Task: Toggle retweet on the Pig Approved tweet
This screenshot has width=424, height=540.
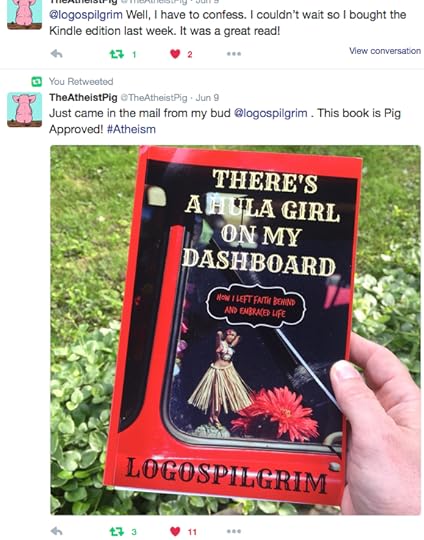Action: [x=117, y=531]
